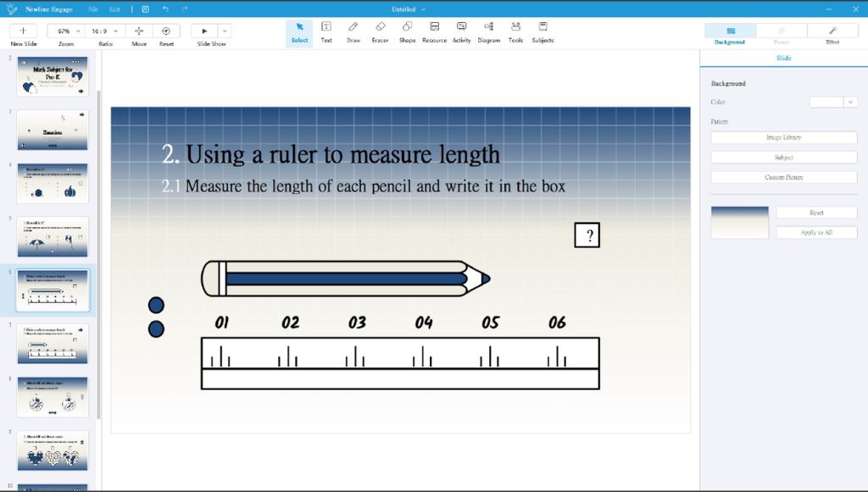Viewport: 868px width, 492px height.
Task: Open the Resource library icon
Action: point(434,31)
